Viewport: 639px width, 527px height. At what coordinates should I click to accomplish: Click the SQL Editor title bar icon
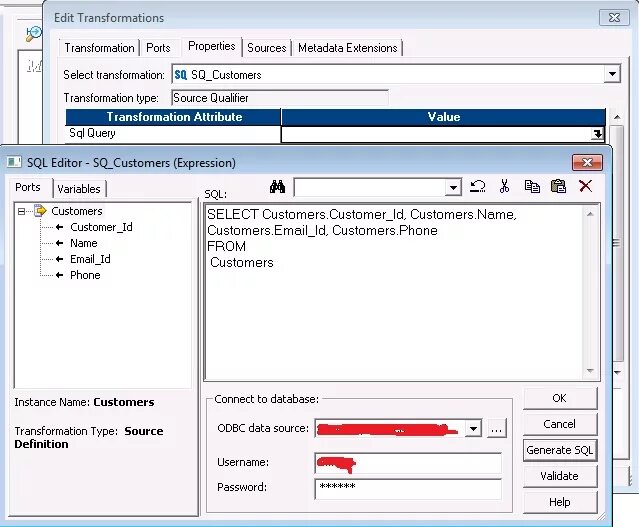[x=14, y=162]
